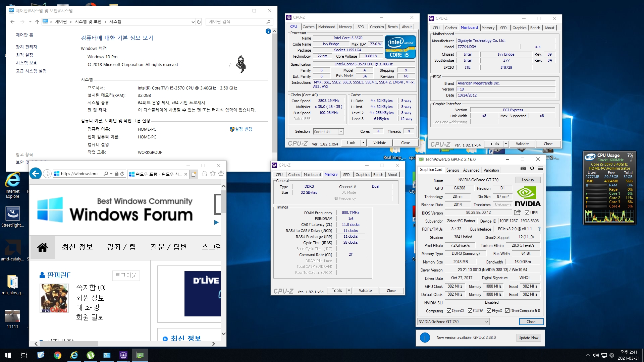Viewport: 644px width, 362px height.
Task: Open Validation tab in GPU-Z
Action: (491, 170)
